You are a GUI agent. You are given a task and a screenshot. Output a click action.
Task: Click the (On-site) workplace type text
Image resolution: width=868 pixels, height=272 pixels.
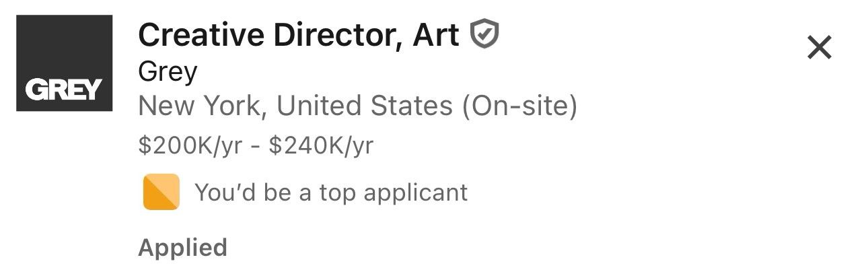click(x=519, y=106)
